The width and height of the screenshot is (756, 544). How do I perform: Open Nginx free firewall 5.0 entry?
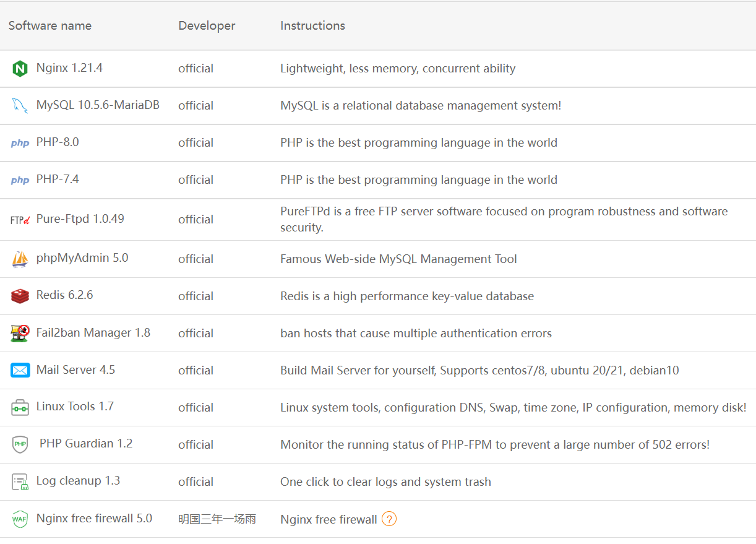94,519
